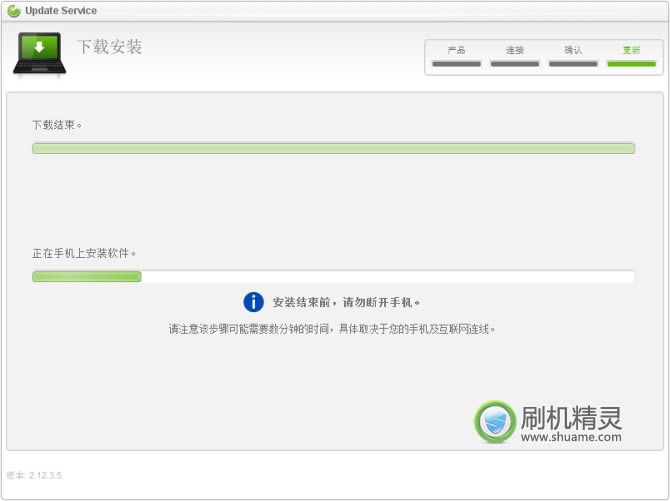Open the www.shuame.com link

[571, 437]
